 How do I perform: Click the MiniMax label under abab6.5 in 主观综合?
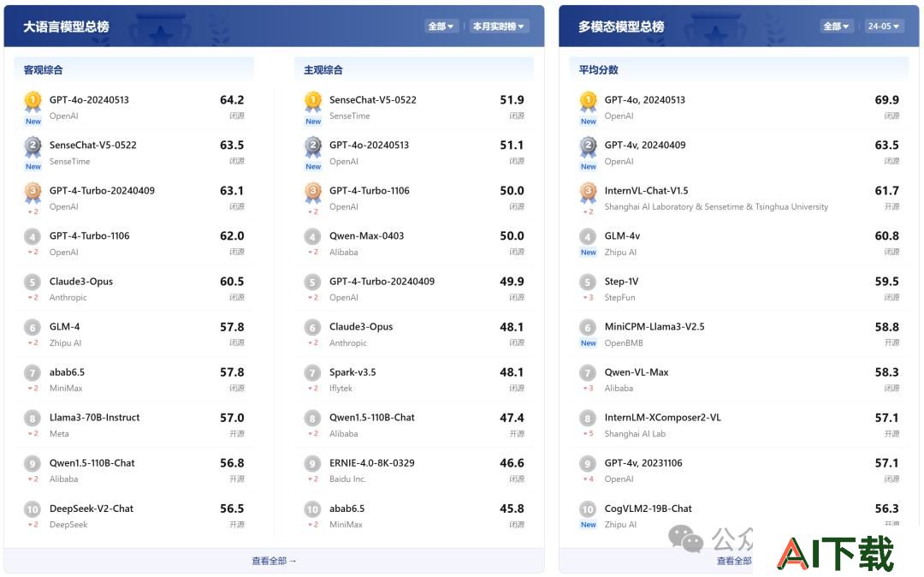pos(346,524)
